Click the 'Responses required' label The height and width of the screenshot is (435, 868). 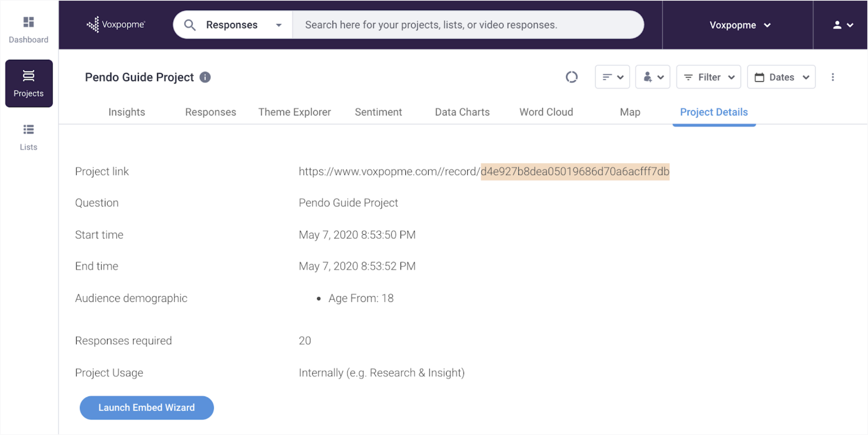[x=123, y=340]
